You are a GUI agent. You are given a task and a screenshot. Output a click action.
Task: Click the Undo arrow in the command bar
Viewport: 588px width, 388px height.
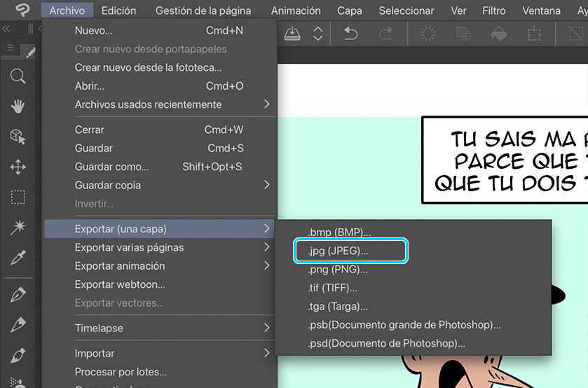350,34
